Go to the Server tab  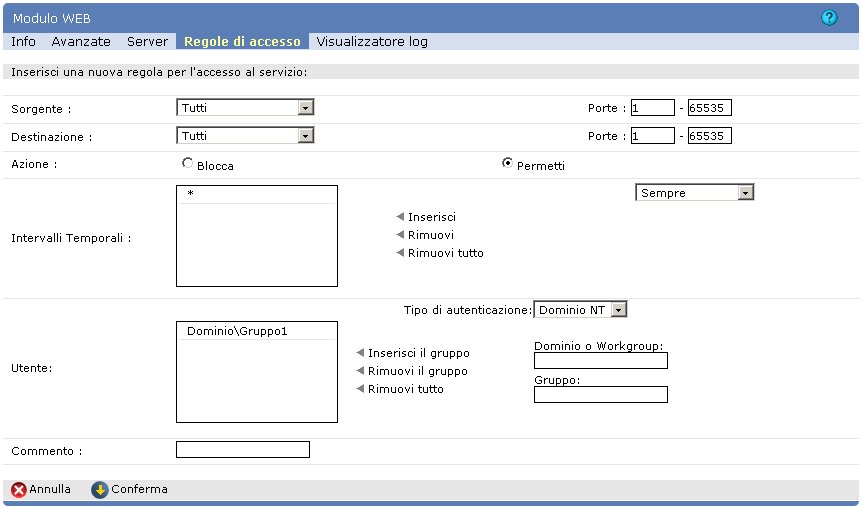coord(147,42)
